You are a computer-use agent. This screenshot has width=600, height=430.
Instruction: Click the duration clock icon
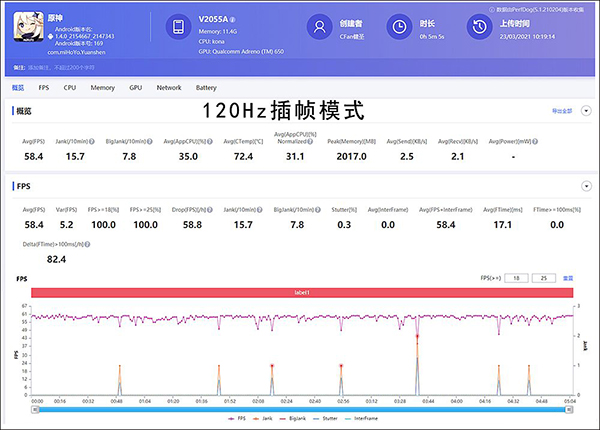pos(398,27)
